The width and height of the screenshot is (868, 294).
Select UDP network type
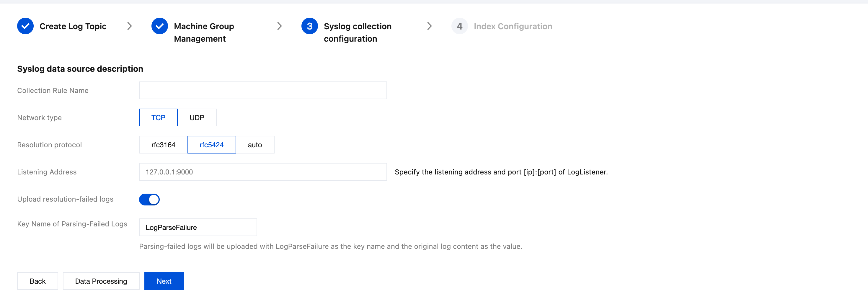[x=197, y=117]
